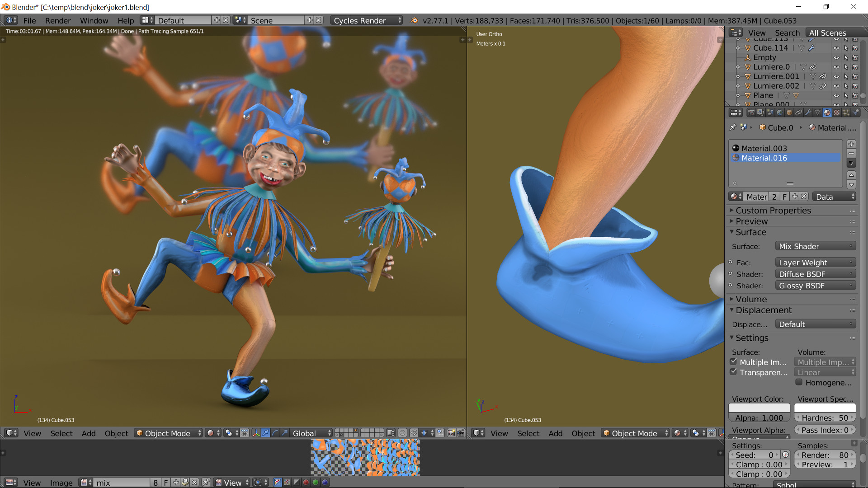
Task: Open the Help menu
Action: click(x=126, y=20)
